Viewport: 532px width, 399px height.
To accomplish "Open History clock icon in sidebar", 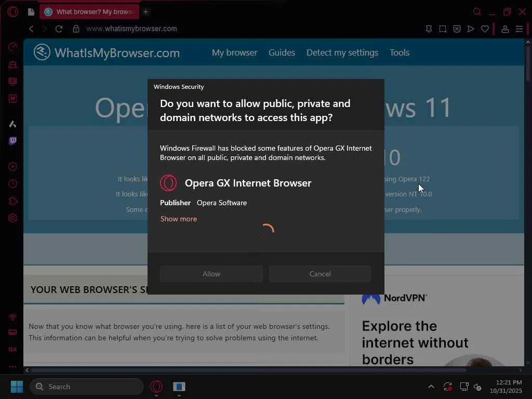I will pos(12,184).
